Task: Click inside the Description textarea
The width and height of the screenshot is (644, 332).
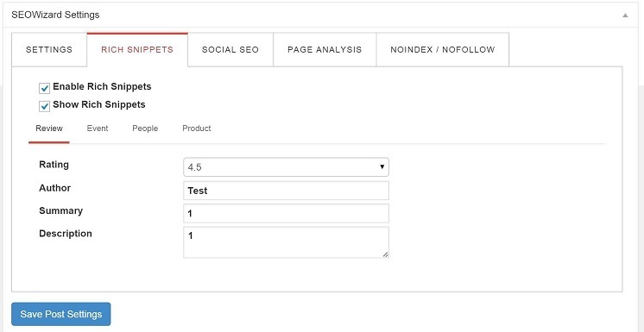Action: pyautogui.click(x=286, y=242)
